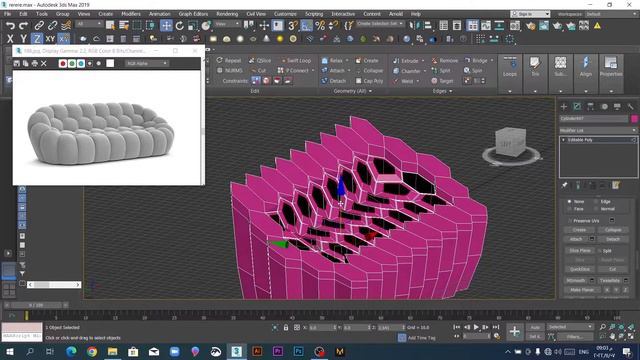The width and height of the screenshot is (640, 360).
Task: Expand Geometry (All) panel arrow
Action: pos(370,91)
